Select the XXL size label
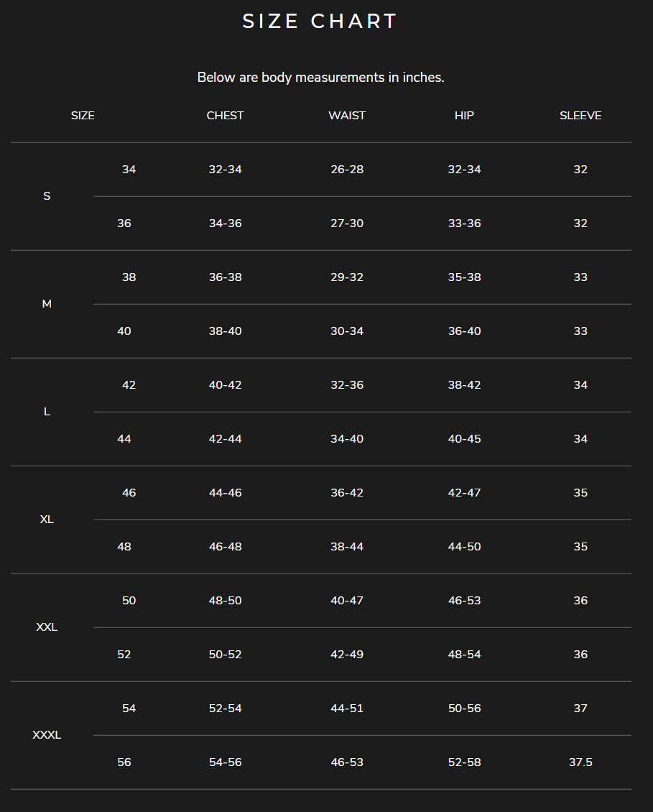 pyautogui.click(x=47, y=627)
